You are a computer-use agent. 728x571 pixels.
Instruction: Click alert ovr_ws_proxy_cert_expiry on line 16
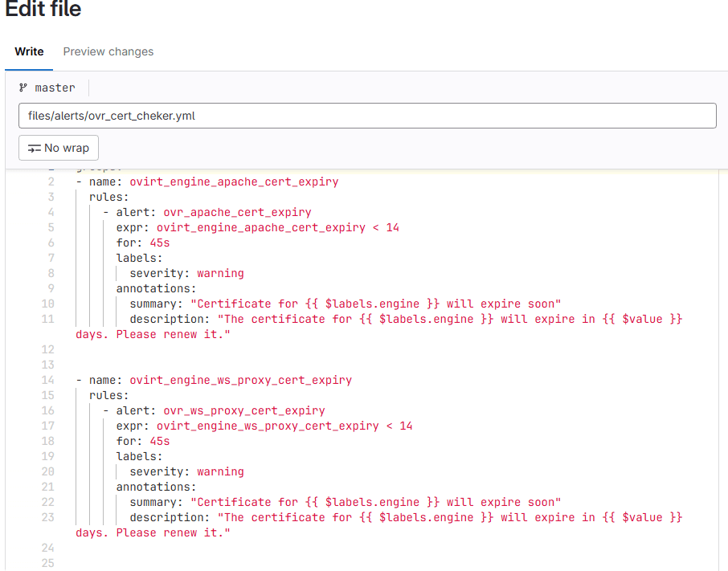click(x=243, y=410)
